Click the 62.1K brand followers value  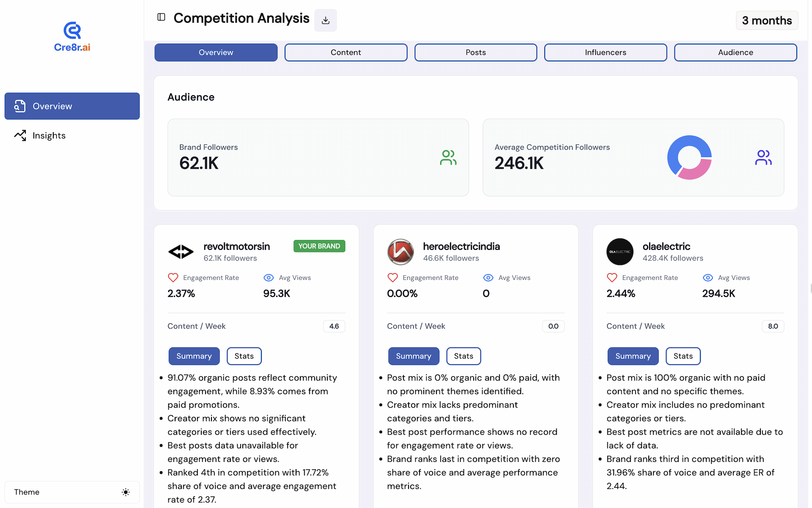pyautogui.click(x=199, y=163)
